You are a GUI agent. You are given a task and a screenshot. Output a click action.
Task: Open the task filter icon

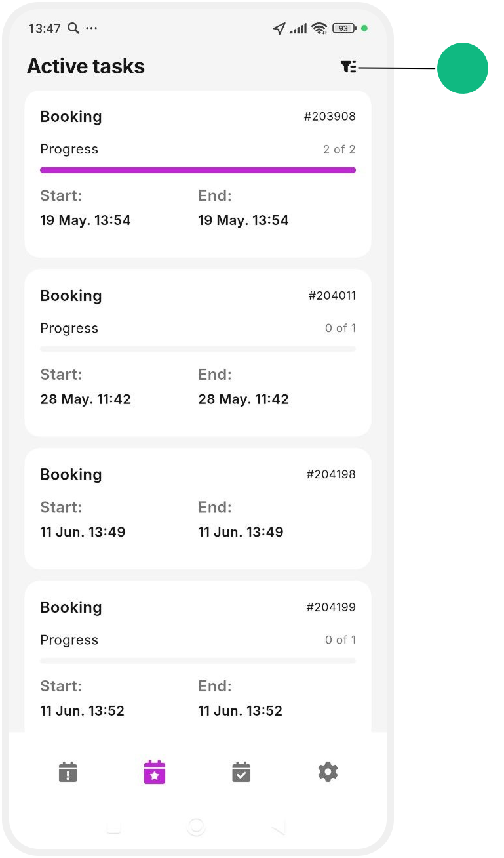(349, 67)
